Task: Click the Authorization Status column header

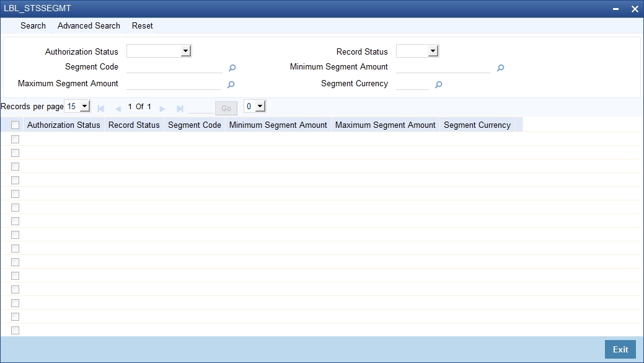Action: pyautogui.click(x=64, y=125)
